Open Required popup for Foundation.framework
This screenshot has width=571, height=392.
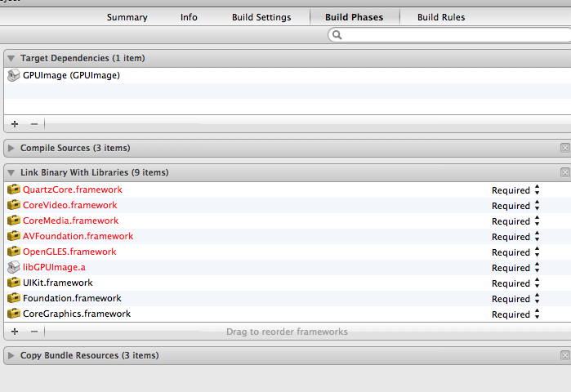(515, 299)
